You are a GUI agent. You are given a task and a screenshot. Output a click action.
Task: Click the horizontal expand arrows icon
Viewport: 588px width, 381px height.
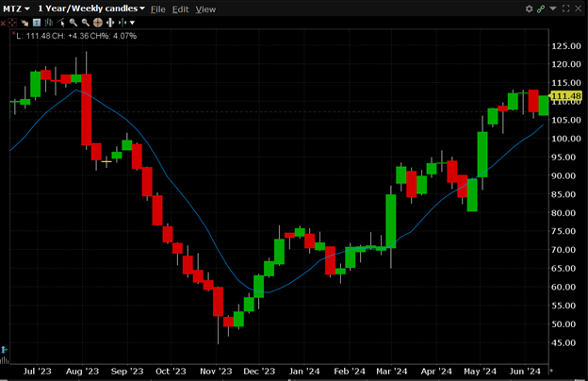[x=110, y=23]
